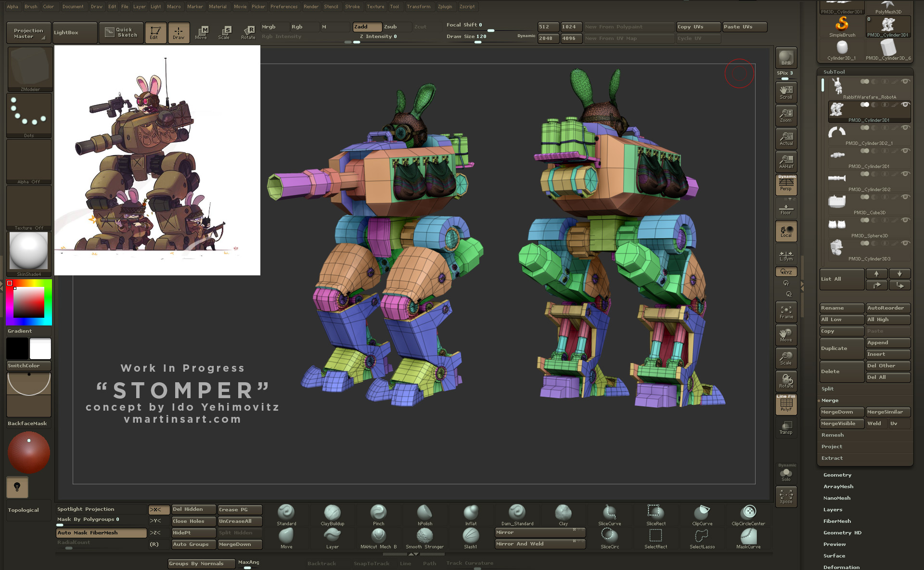This screenshot has height=570, width=924.
Task: Toggle visibility of PM3D_Cube3D subtool
Action: 906,197
